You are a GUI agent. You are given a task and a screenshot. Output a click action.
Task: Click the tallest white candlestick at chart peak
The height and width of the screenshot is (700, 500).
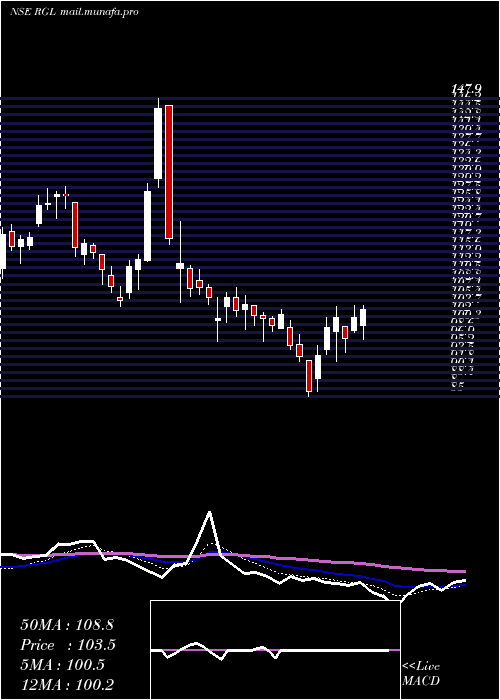coord(158,143)
